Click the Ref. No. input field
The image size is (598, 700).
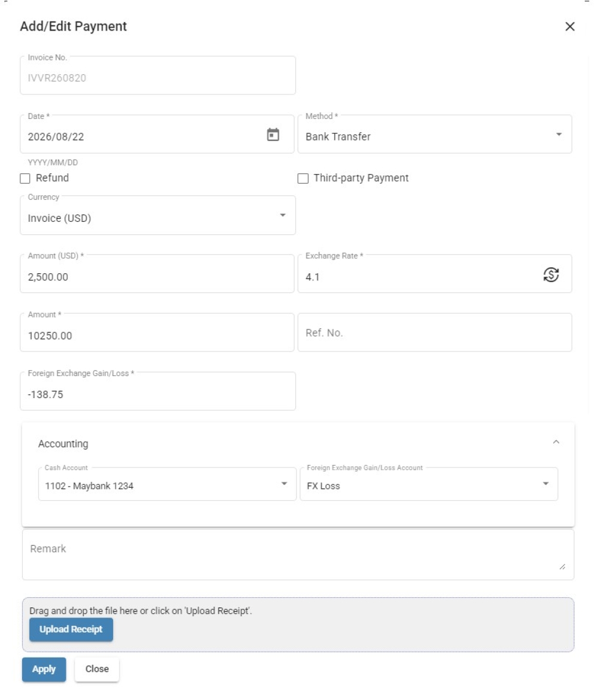pyautogui.click(x=435, y=332)
